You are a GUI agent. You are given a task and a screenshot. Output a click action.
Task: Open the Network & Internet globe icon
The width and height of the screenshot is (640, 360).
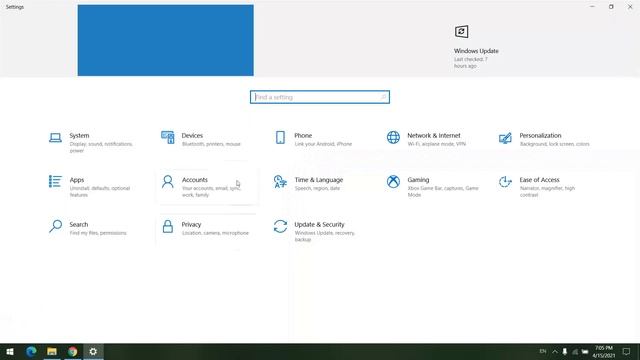393,137
